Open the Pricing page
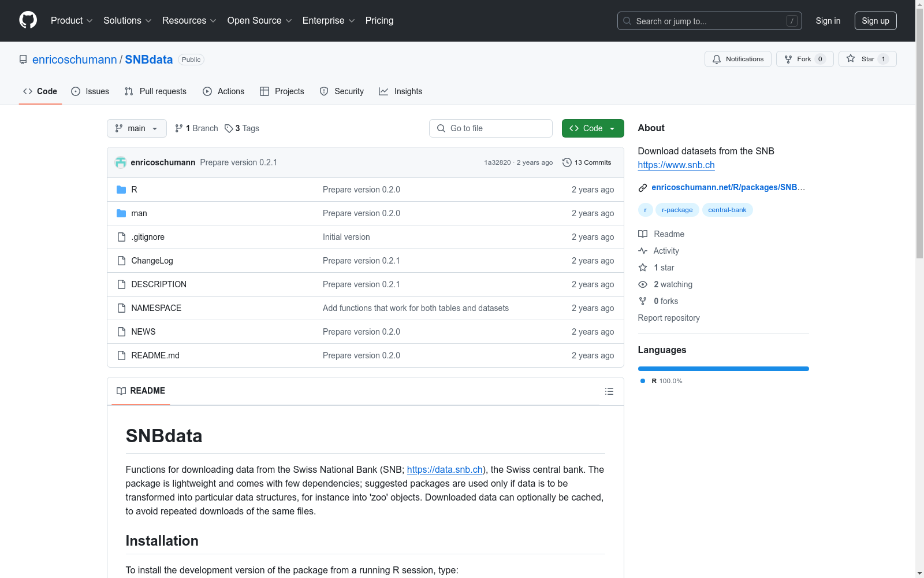 coord(379,20)
